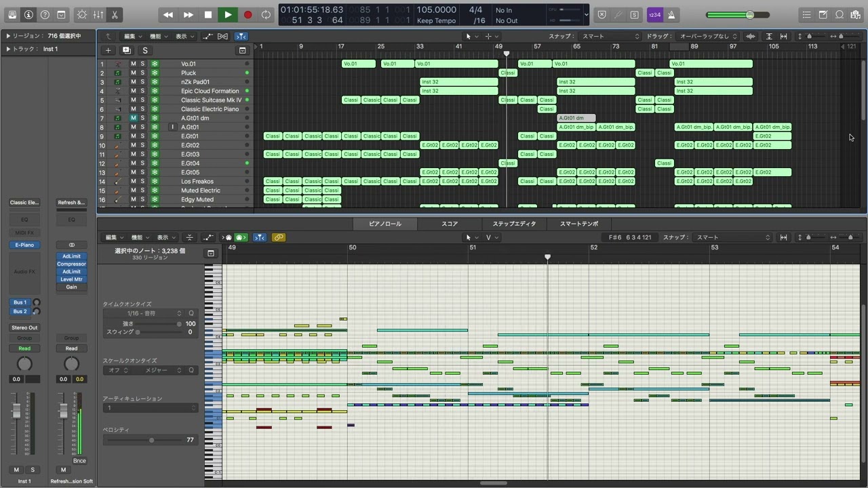Click the yellow link button in piano roll
The image size is (868, 488).
coord(278,237)
